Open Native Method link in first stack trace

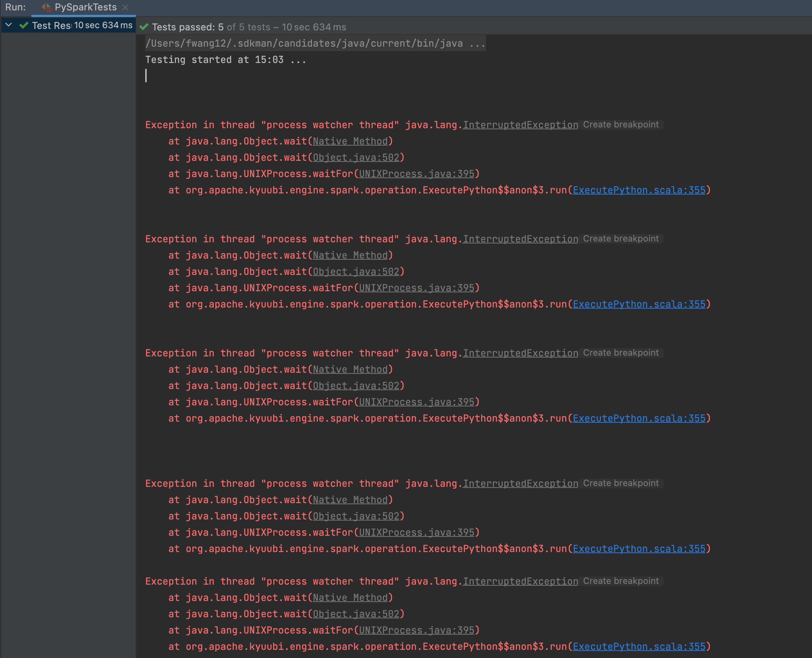350,141
